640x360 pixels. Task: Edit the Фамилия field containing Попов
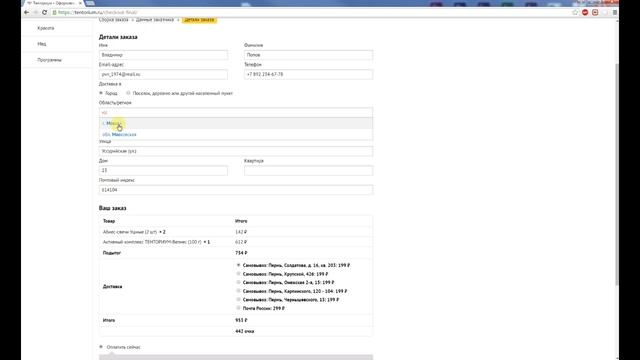coord(308,55)
